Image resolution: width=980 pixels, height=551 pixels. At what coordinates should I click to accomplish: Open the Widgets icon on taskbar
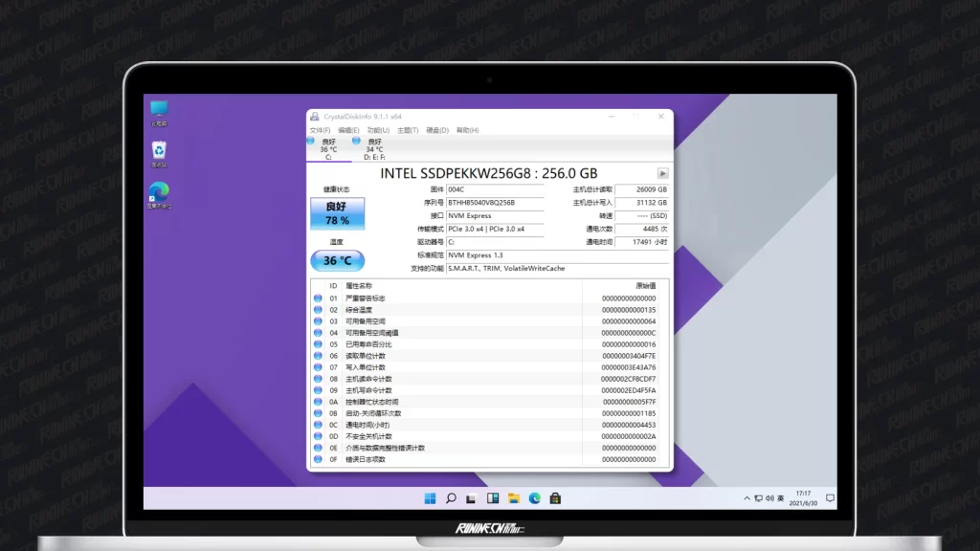493,498
